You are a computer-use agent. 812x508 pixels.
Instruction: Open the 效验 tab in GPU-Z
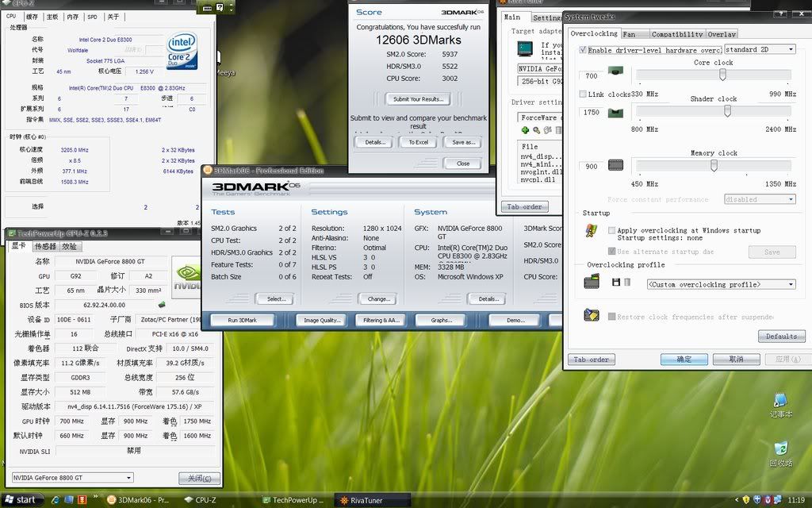point(69,246)
